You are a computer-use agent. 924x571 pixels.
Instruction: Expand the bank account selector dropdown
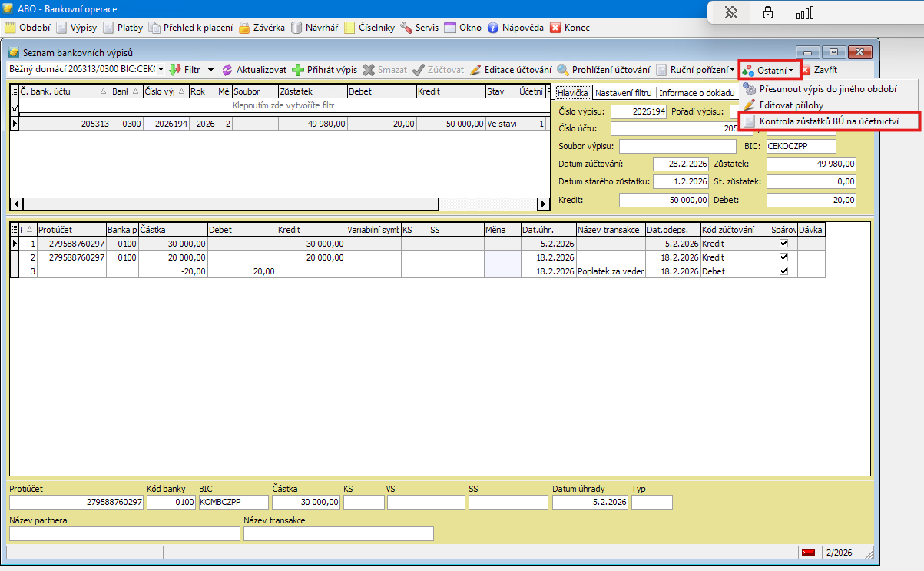161,70
